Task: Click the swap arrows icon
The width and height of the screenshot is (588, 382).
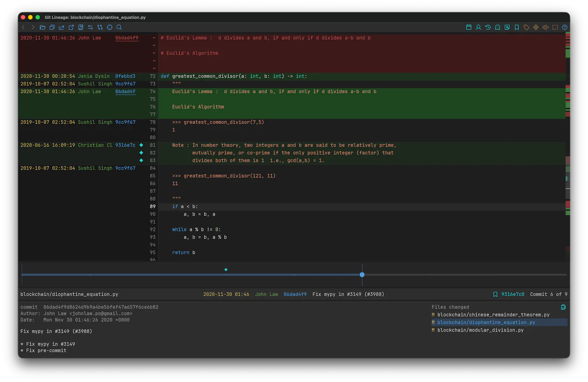Action: 90,27
